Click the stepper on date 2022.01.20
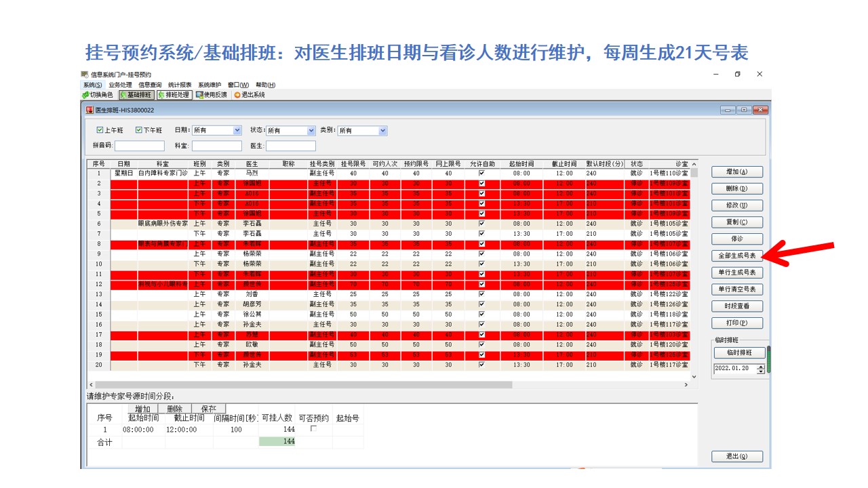 pyautogui.click(x=761, y=369)
